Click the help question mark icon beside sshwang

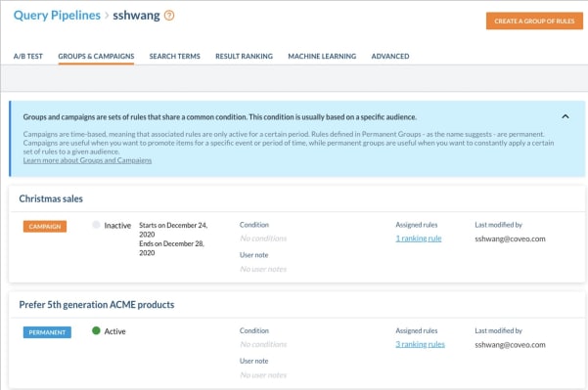point(169,16)
